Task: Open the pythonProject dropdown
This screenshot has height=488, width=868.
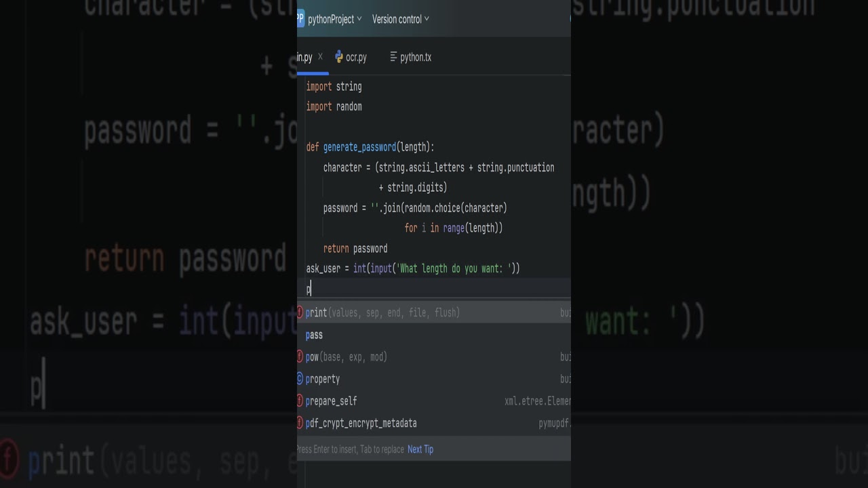Action: pos(334,19)
